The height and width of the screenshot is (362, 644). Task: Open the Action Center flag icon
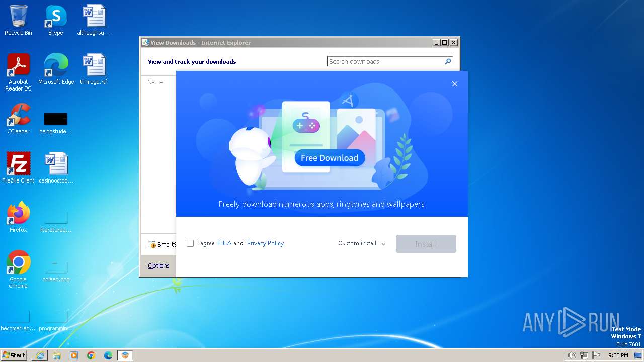pyautogui.click(x=597, y=355)
